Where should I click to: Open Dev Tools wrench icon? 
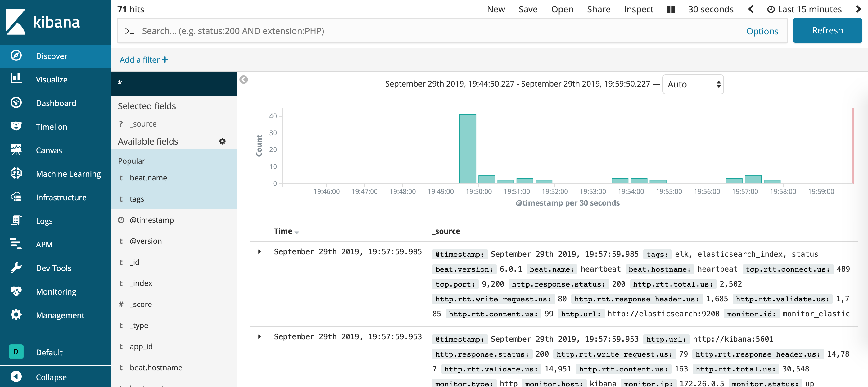(x=16, y=268)
